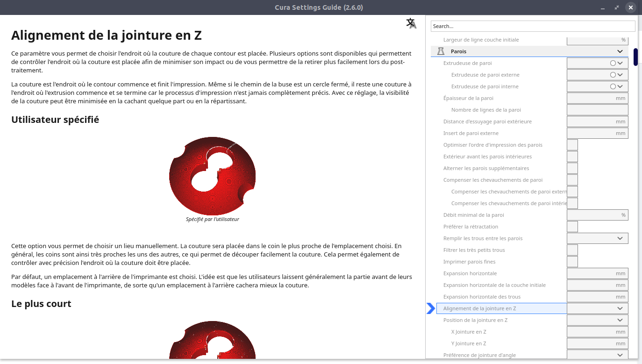Open the Alignement de la jointure en Z dropdown
642x364 pixels.
[x=598, y=308]
